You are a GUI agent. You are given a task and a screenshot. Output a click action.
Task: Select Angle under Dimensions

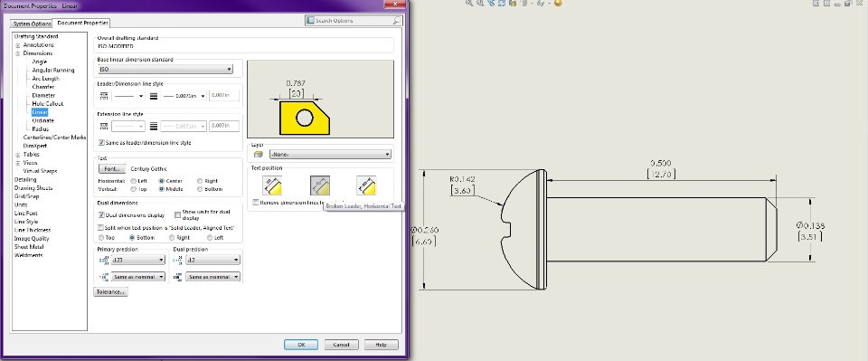(39, 62)
